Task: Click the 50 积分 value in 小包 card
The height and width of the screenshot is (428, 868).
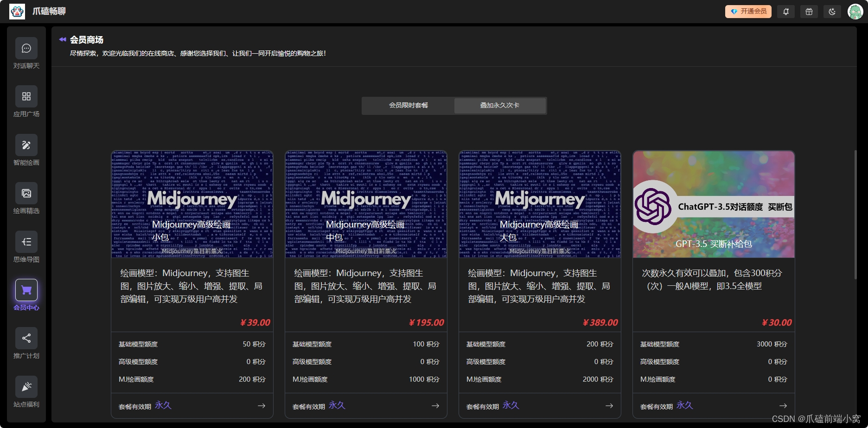Action: coord(254,344)
